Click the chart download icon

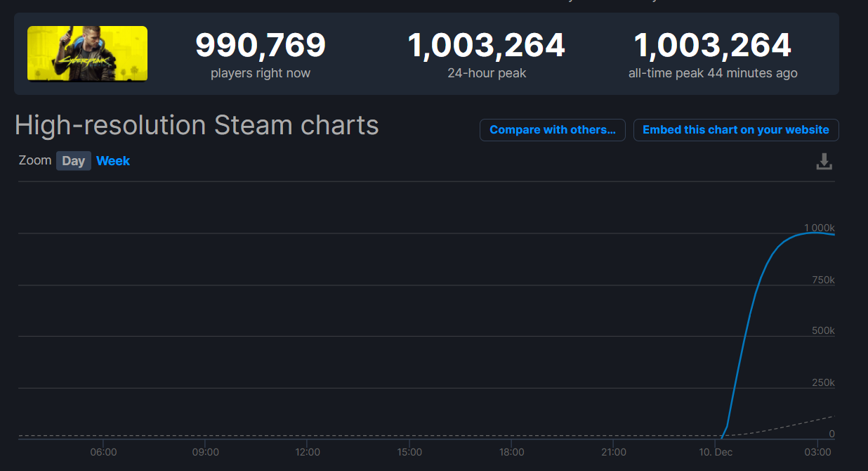[x=824, y=162]
